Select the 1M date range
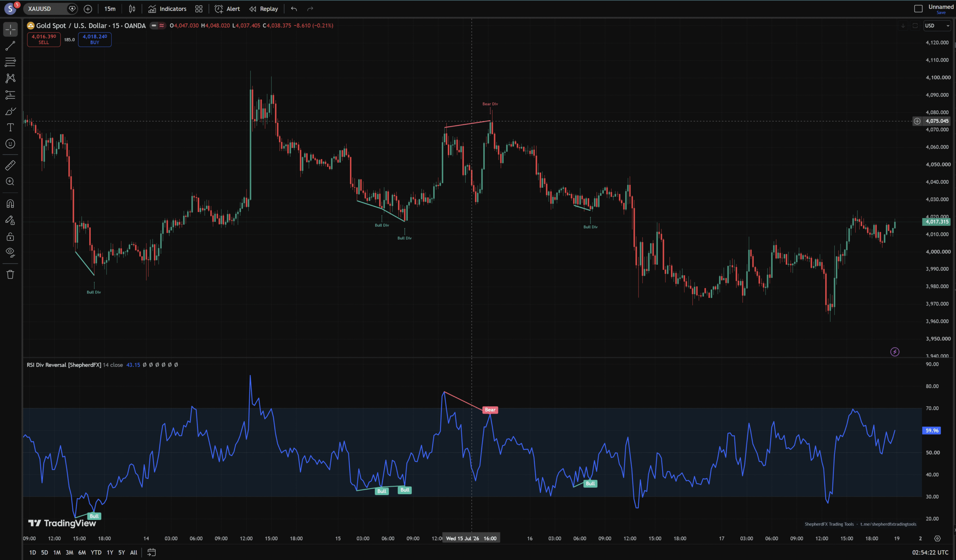Screen dimensions: 956x560 click(x=57, y=553)
